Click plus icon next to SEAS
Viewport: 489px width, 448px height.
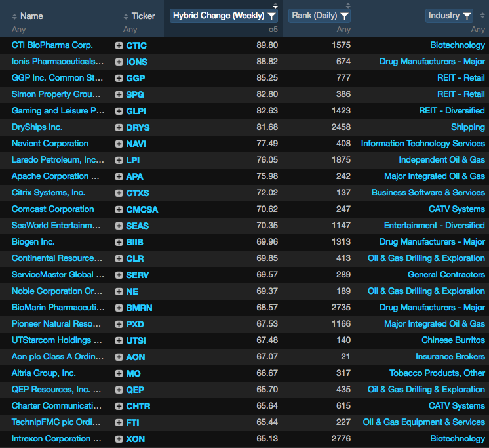tap(119, 226)
